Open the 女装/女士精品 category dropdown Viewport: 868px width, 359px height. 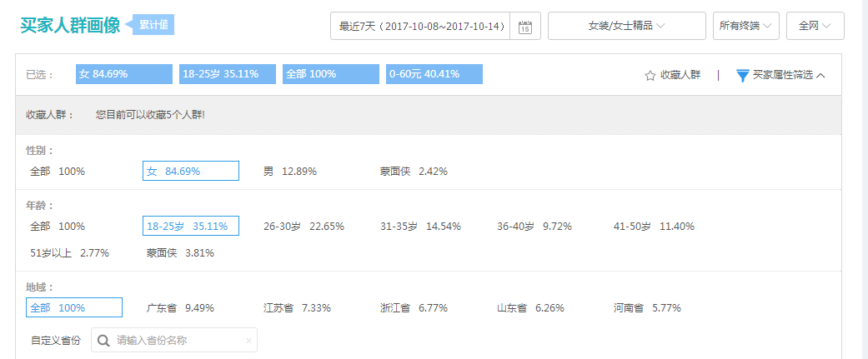pyautogui.click(x=626, y=26)
